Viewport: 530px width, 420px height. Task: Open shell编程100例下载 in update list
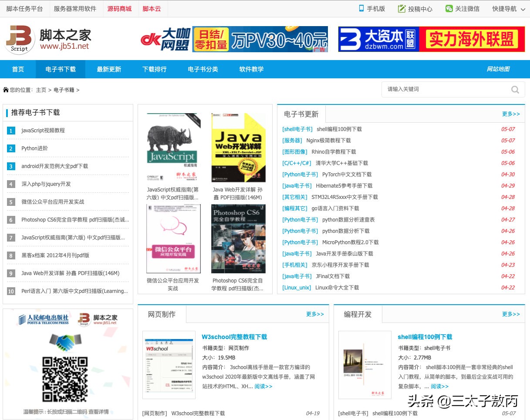point(339,129)
